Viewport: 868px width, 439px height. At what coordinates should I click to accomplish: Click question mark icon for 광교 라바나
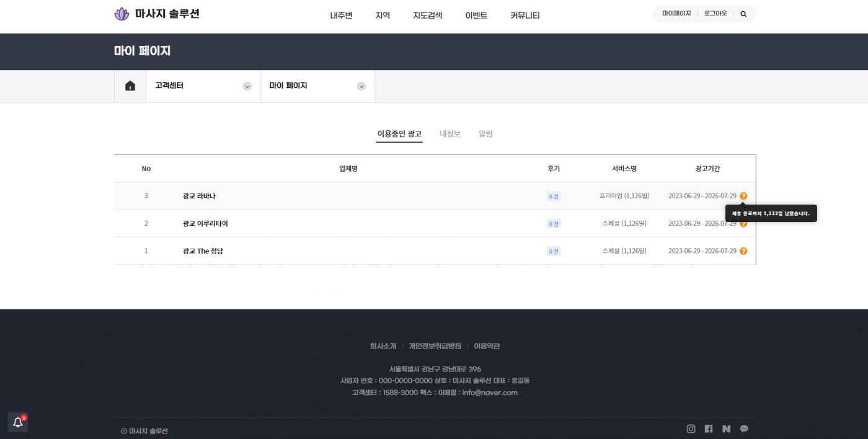(743, 196)
